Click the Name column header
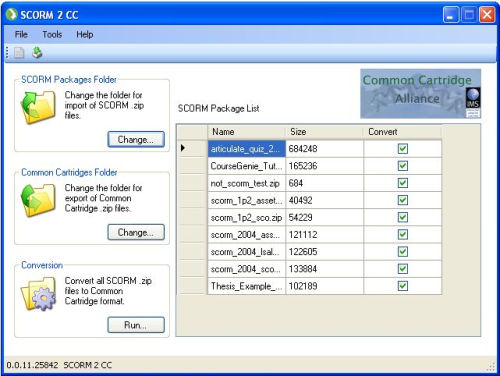This screenshot has width=500, height=376. click(246, 132)
